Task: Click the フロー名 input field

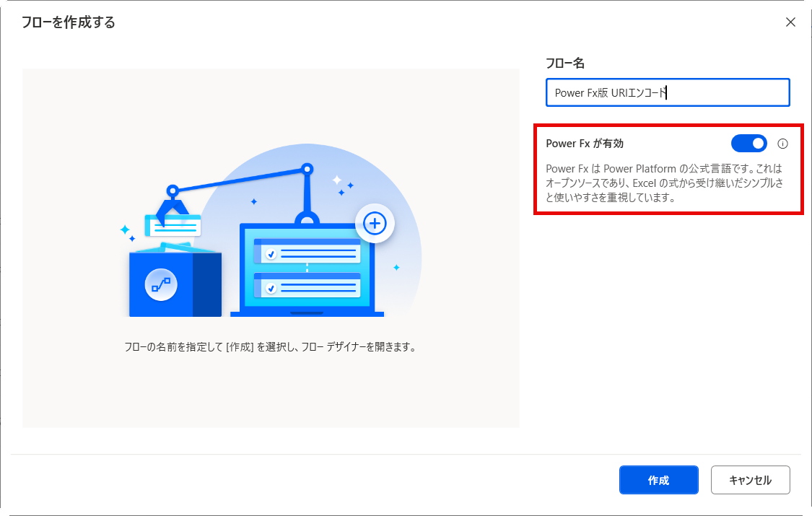Action: pyautogui.click(x=668, y=92)
